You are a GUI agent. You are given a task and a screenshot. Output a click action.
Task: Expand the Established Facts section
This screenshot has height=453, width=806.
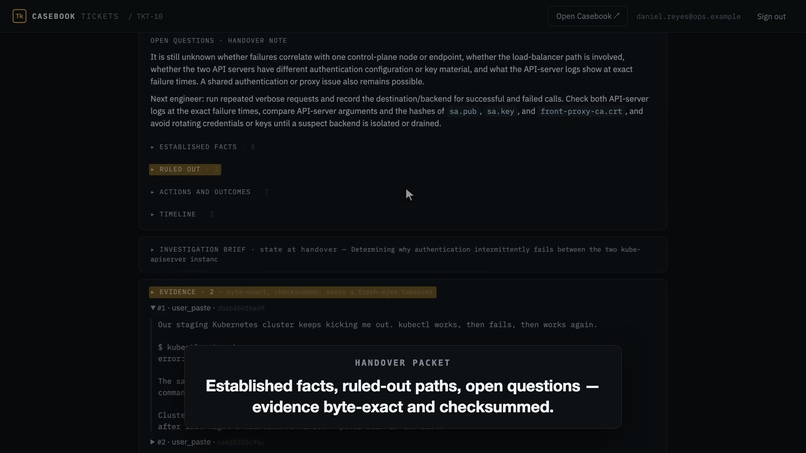point(203,147)
